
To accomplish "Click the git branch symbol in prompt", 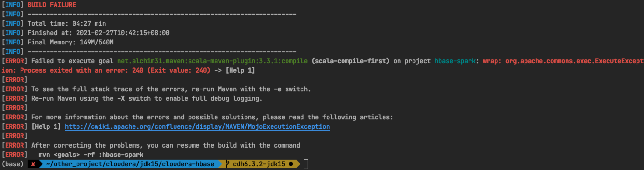I will 227,164.
